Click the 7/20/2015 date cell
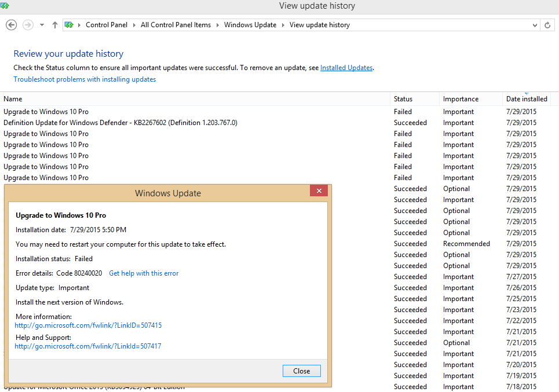 pyautogui.click(x=521, y=365)
